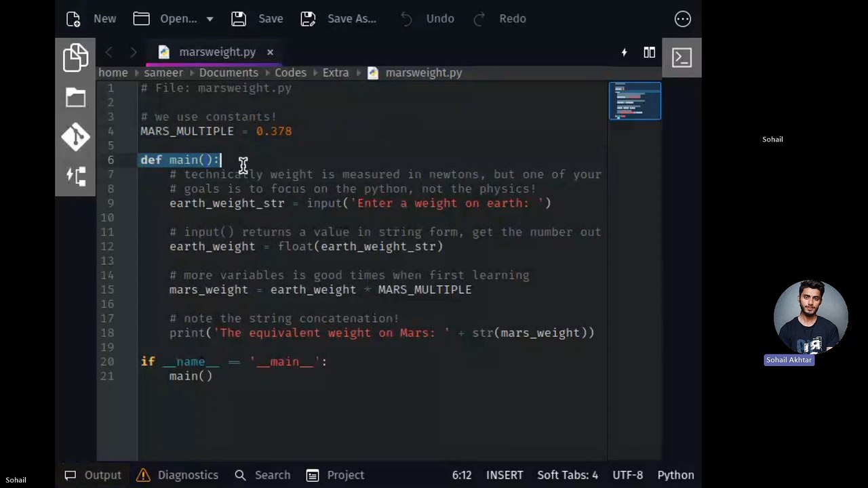Viewport: 868px width, 488px height.
Task: Click 'mars_weight' variable on line 15
Action: (x=208, y=290)
